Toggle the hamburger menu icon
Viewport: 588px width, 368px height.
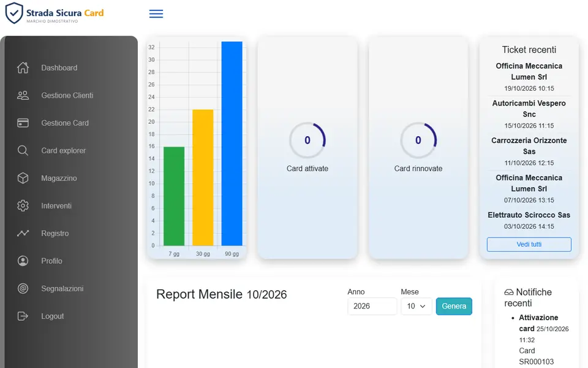click(156, 14)
